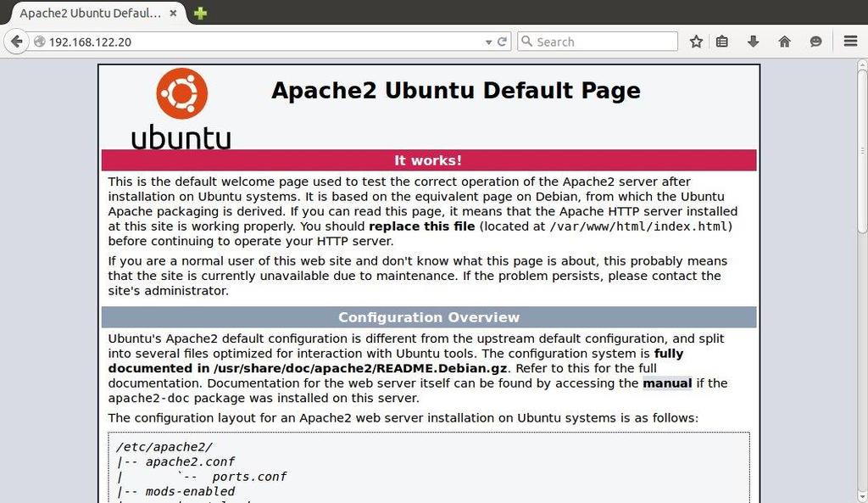Click the magnifier icon in the search box

coord(527,42)
